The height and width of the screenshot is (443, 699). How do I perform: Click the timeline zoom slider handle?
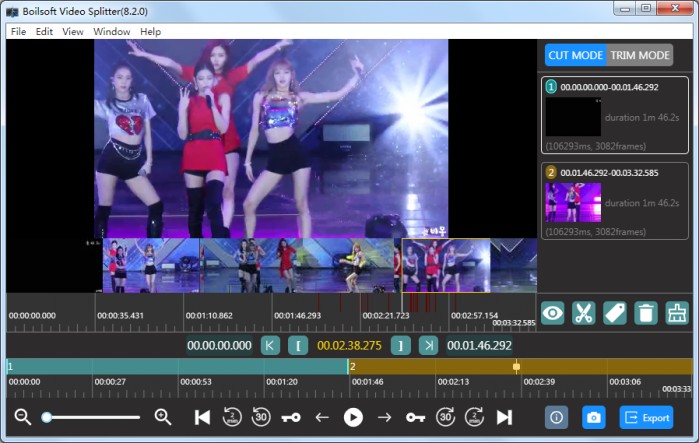46,417
